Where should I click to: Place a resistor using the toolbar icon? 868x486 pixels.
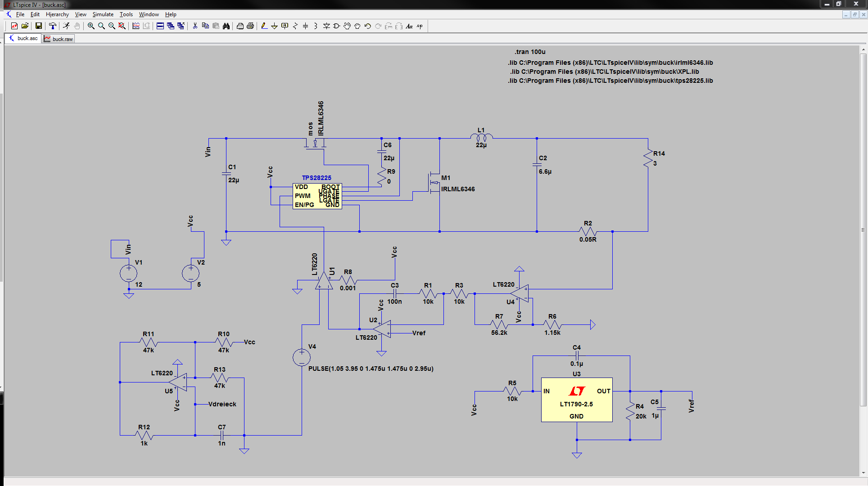(x=295, y=26)
